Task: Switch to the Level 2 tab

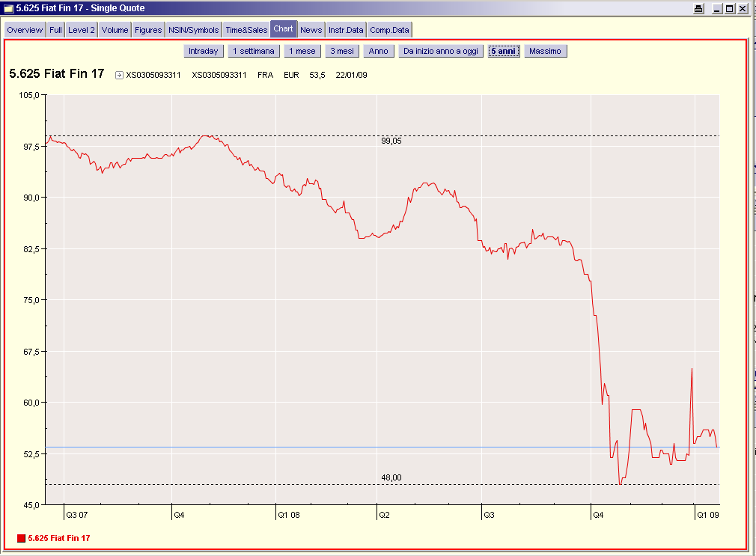Action: tap(82, 30)
